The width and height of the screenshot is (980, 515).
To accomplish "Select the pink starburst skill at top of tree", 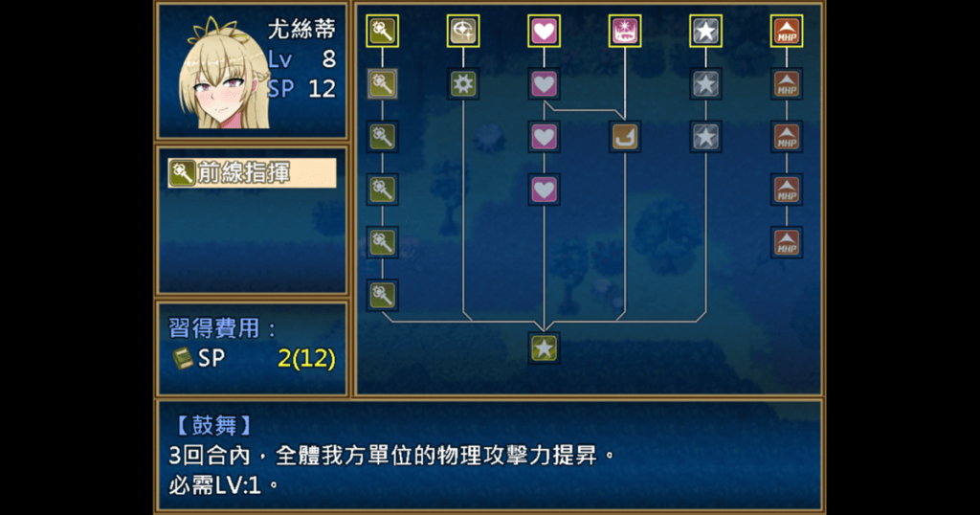I will click(x=624, y=31).
